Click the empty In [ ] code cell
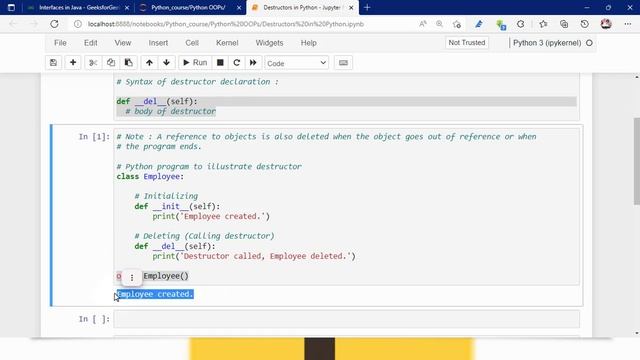The image size is (640, 360). [x=347, y=319]
